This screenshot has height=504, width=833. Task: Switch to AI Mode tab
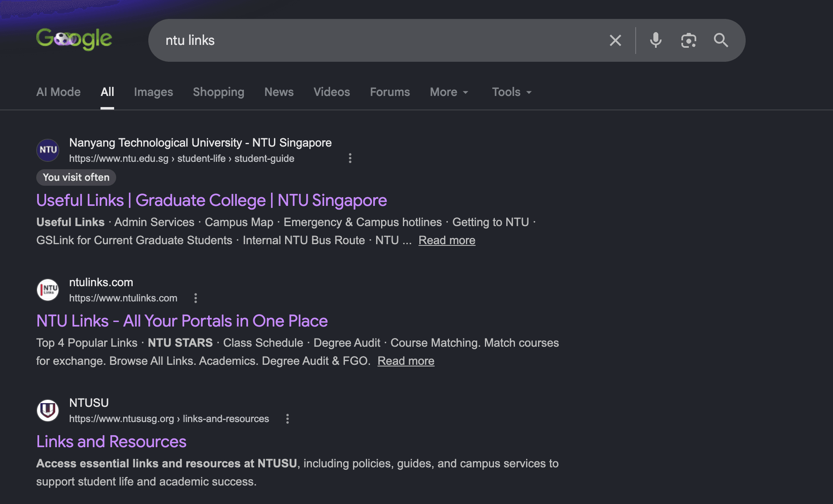pyautogui.click(x=58, y=92)
